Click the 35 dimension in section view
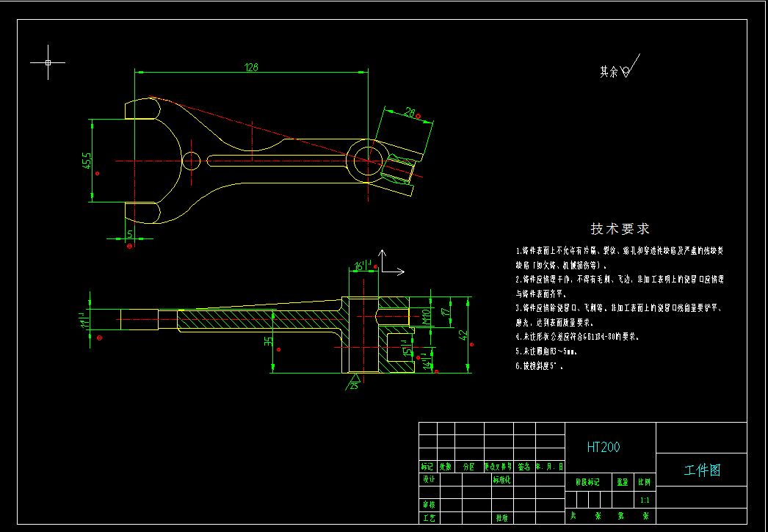This screenshot has height=532, width=768. pos(269,340)
